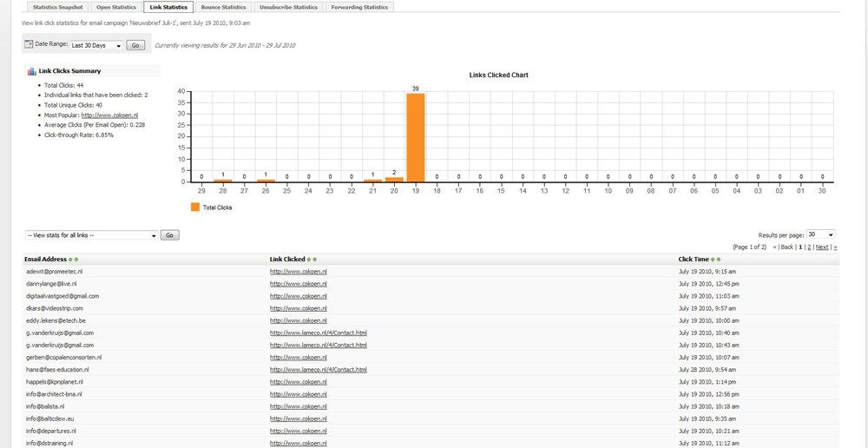Open the Date Range dropdown
This screenshot has width=868, height=448.
click(96, 45)
